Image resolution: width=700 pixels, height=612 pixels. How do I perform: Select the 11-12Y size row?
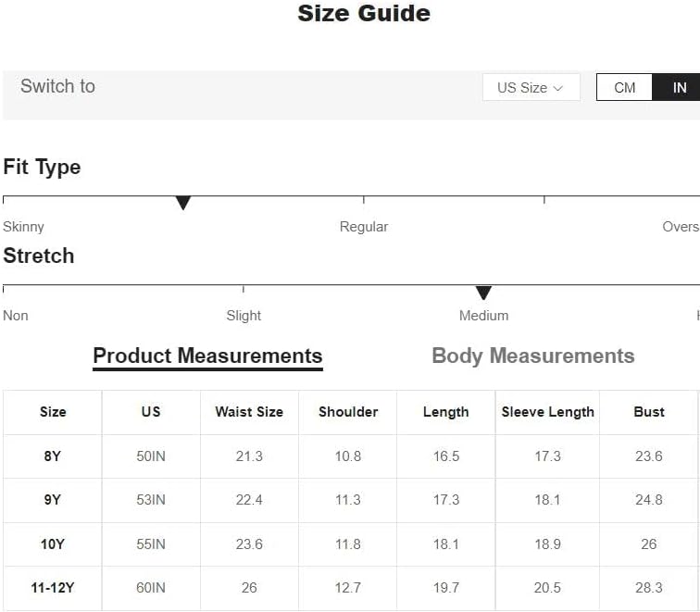point(350,588)
